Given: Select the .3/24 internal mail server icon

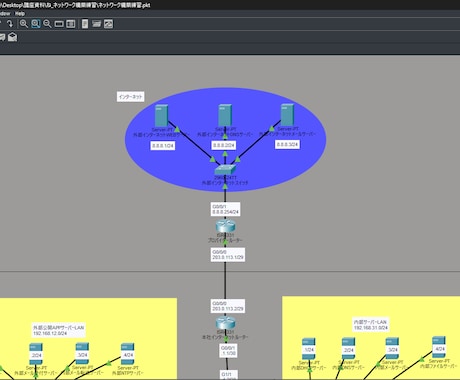Looking at the screenshot, I should click(392, 349).
